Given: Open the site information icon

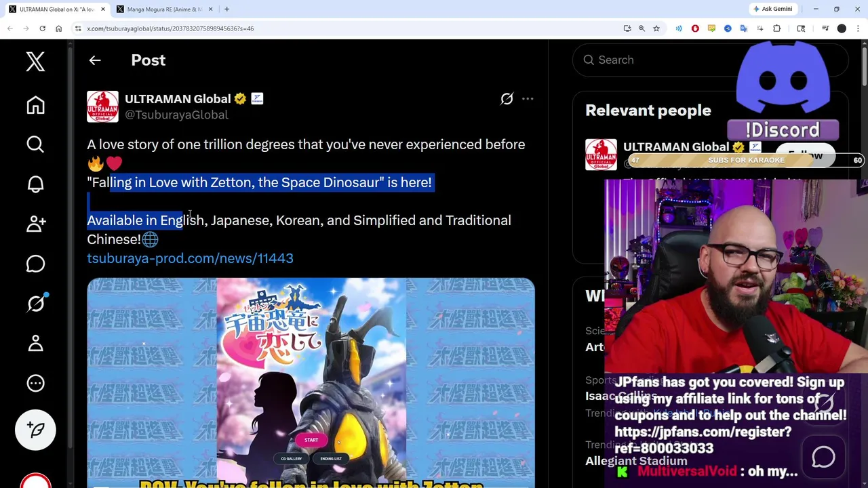Looking at the screenshot, I should click(78, 28).
